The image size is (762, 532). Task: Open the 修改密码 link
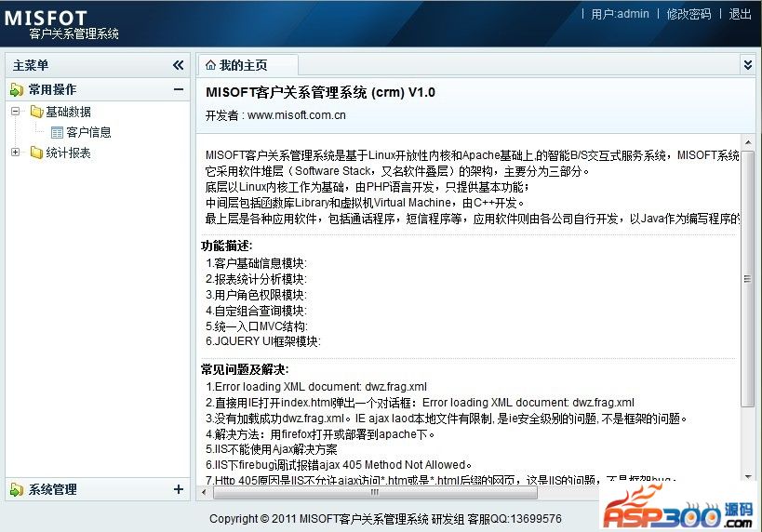[x=688, y=14]
